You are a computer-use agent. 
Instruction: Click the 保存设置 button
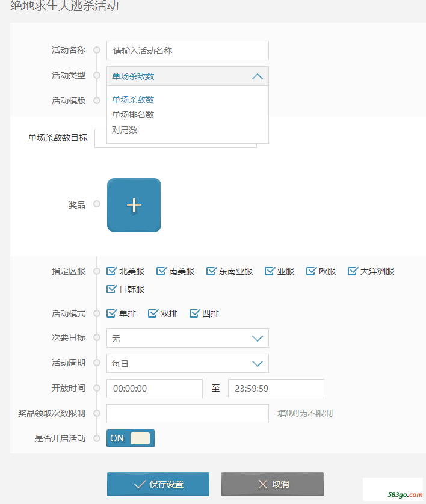[x=158, y=484]
